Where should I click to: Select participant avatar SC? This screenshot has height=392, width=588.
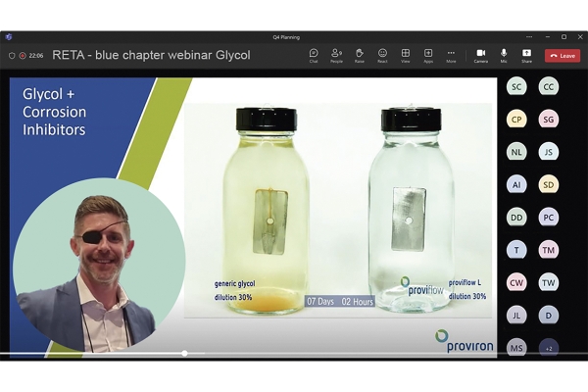click(516, 87)
